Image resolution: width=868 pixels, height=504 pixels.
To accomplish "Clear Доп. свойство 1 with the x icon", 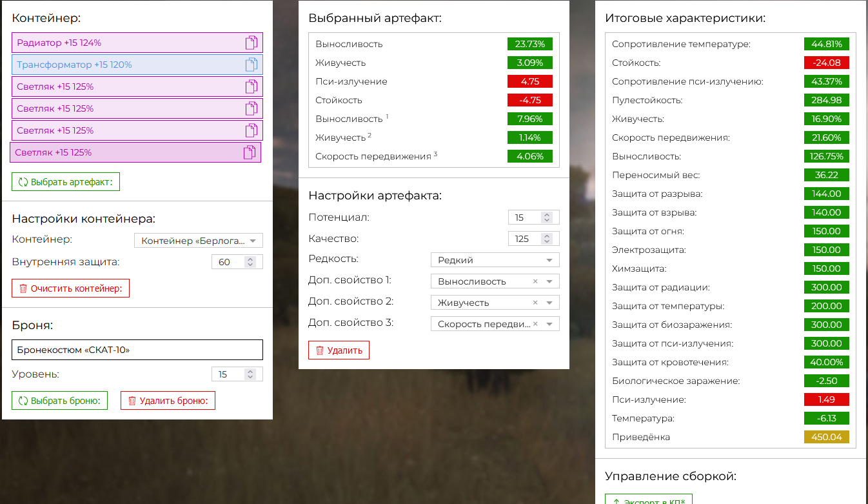I will (x=535, y=281).
